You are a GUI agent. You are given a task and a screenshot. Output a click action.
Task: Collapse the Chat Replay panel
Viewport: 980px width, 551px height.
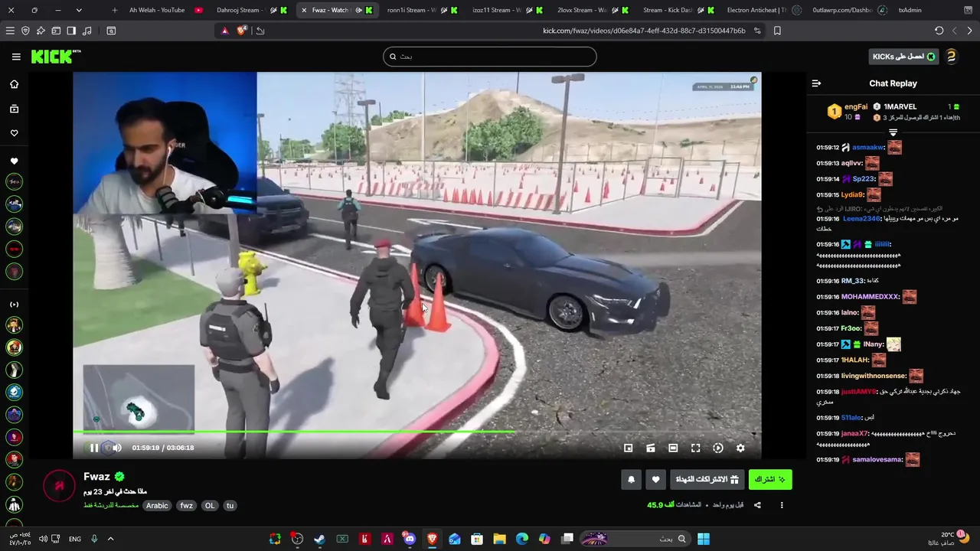coord(816,83)
